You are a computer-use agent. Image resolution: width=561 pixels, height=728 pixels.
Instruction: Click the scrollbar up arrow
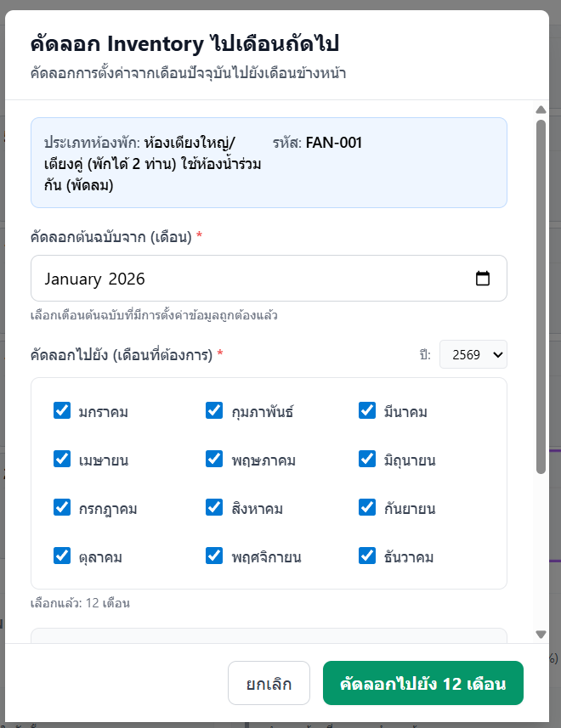541,110
